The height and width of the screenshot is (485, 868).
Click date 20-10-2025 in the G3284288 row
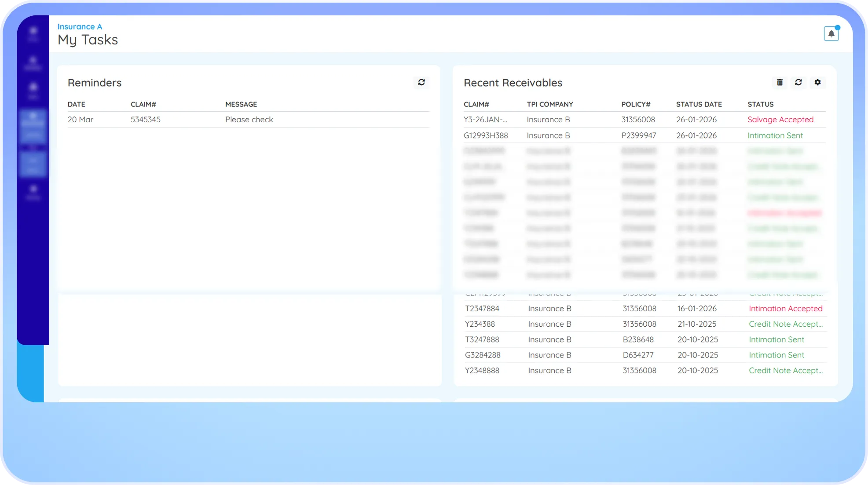tap(698, 355)
